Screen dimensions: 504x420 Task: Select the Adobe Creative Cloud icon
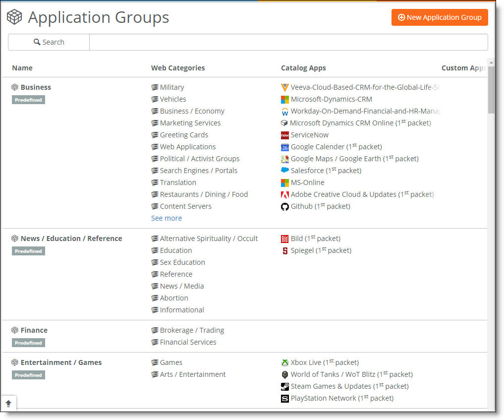point(285,194)
